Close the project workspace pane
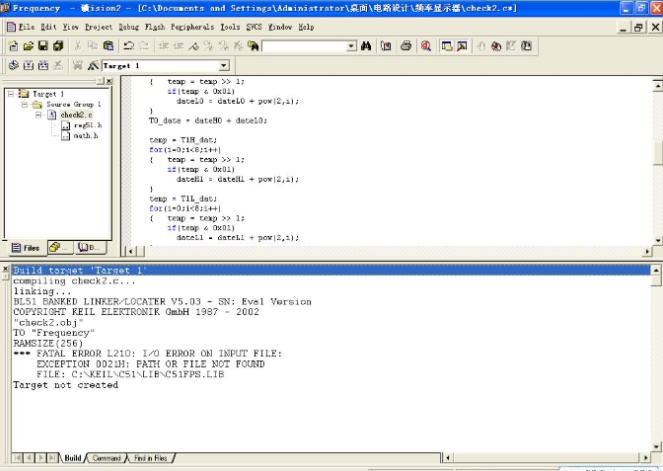The height and width of the screenshot is (471, 663). pyautogui.click(x=109, y=81)
